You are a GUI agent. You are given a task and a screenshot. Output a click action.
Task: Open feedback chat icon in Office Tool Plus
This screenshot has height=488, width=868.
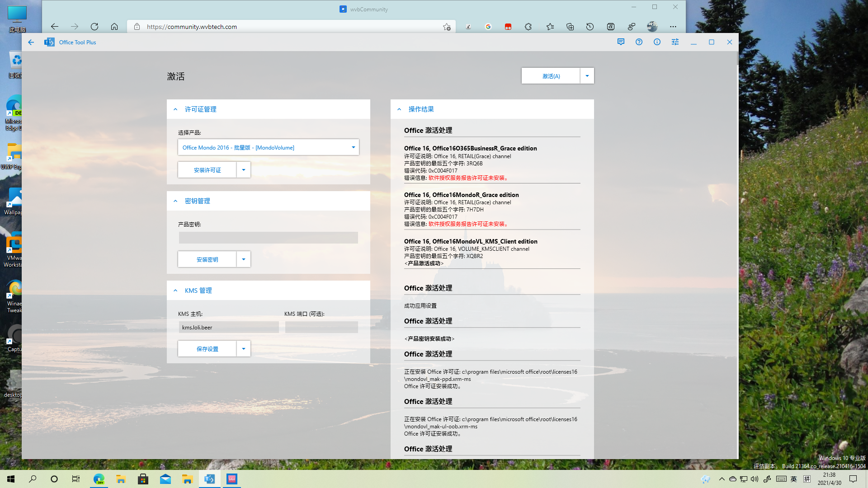pos(621,42)
